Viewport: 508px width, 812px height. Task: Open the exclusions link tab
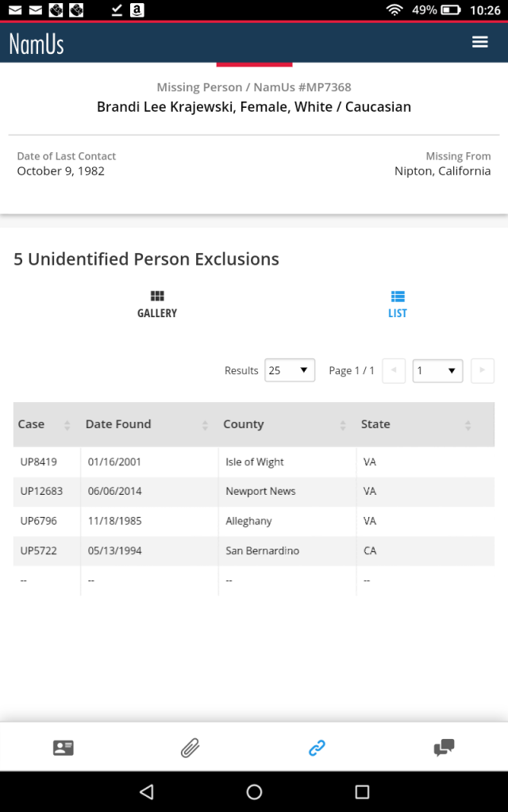click(x=317, y=747)
